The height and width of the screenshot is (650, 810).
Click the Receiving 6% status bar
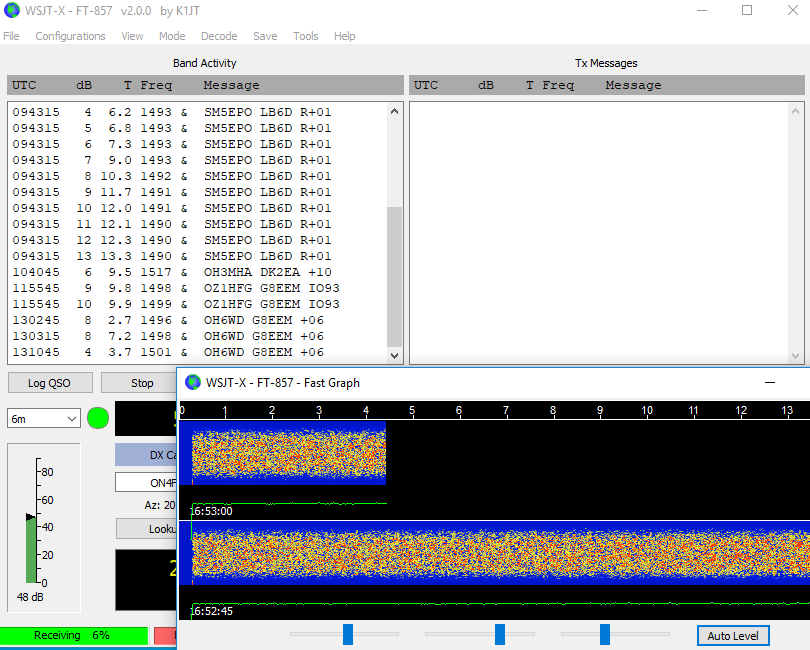73,635
